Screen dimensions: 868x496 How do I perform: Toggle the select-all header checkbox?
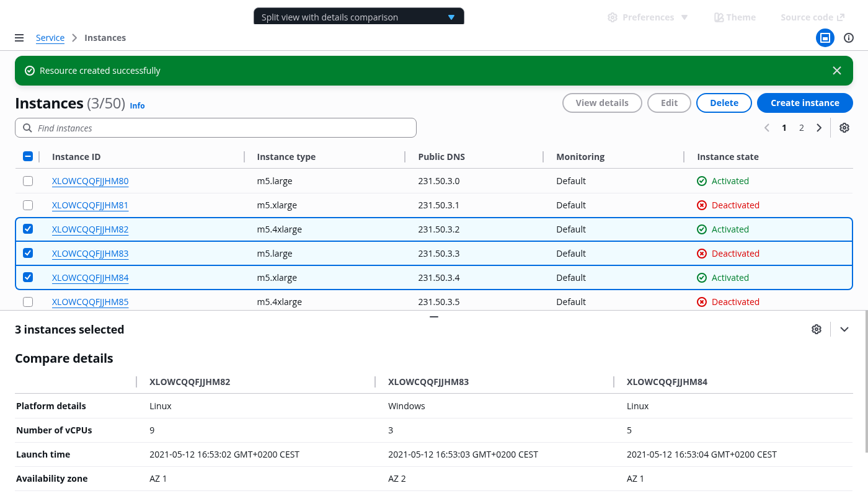coord(28,156)
